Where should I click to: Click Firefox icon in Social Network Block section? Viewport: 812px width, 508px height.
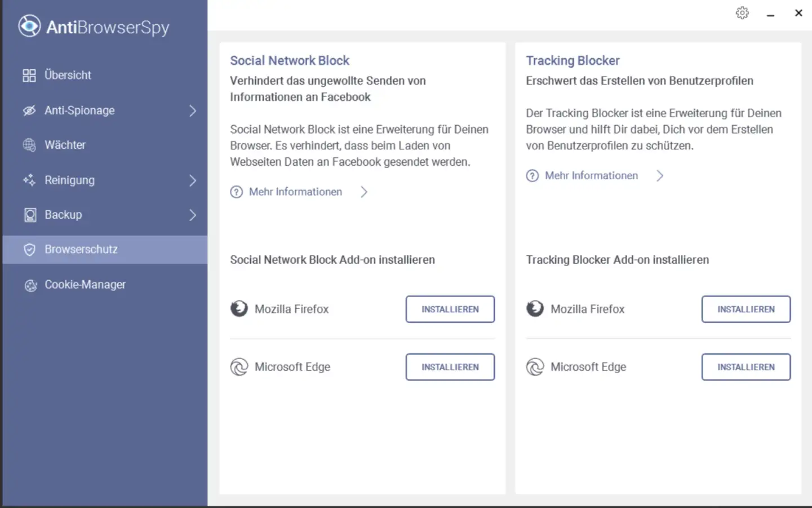click(239, 309)
